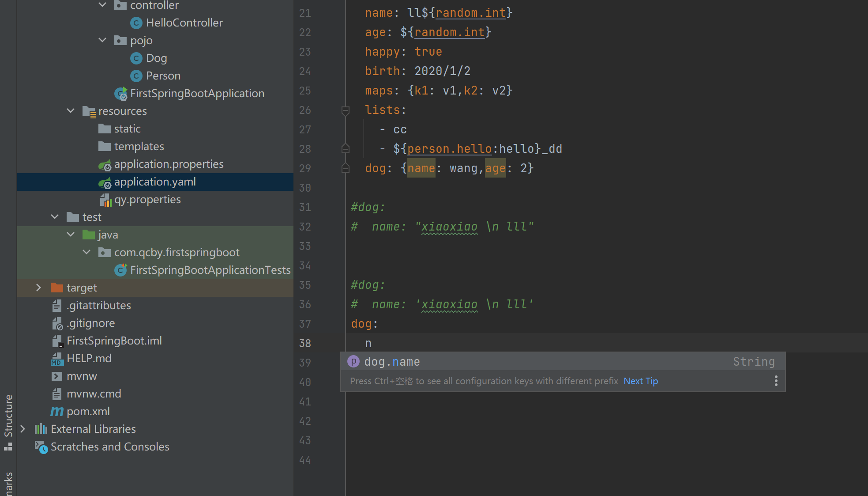The width and height of the screenshot is (868, 496).
Task: Expand External Libraries node
Action: 23,429
